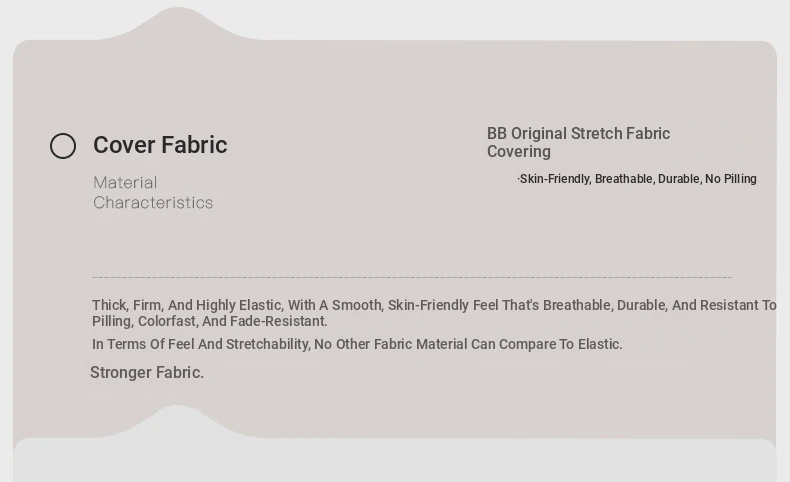This screenshot has width=790, height=482.
Task: Click Skin-Friendly, Breathable, Durable, No Pilling line
Action: pos(637,179)
